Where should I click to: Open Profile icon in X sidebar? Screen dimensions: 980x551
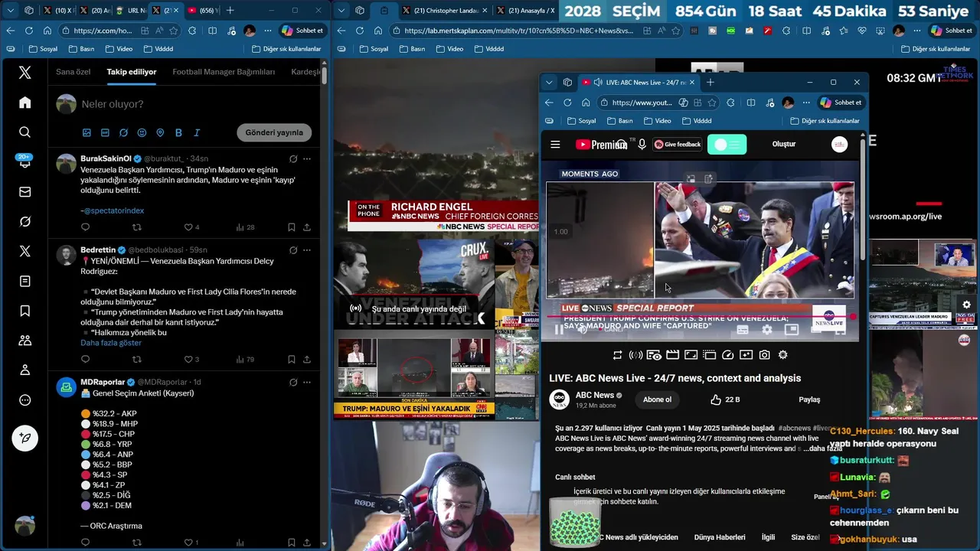coord(25,370)
